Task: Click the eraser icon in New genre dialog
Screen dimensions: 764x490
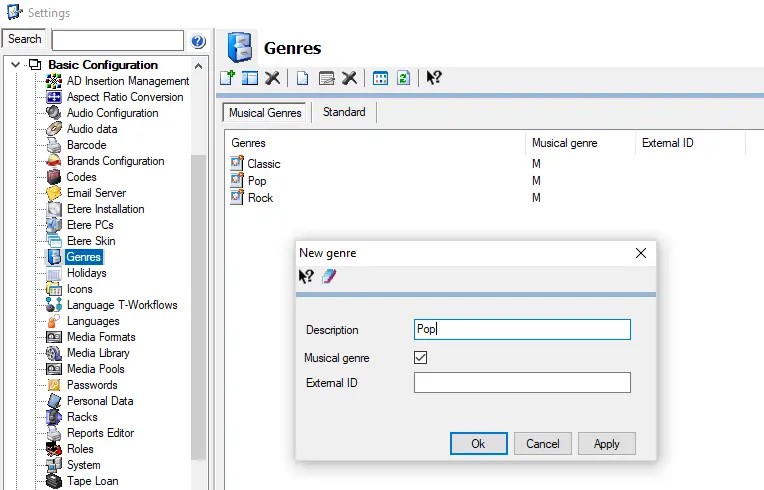Action: (x=329, y=277)
